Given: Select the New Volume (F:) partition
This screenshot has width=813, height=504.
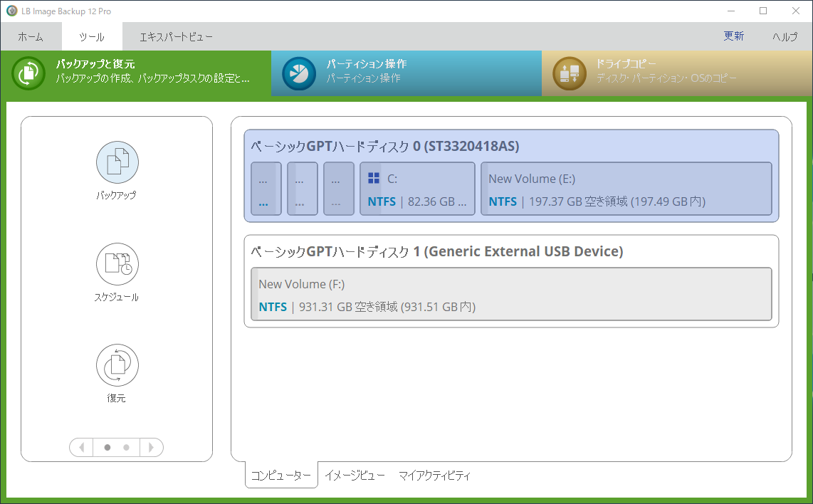Looking at the screenshot, I should 511,295.
